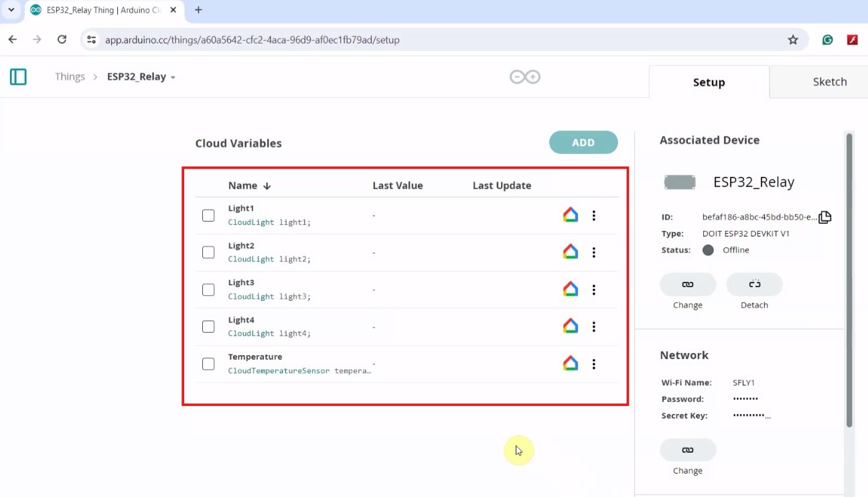Viewport: 868px width, 497px height.
Task: Open options menu for Light4 variable
Action: pyautogui.click(x=593, y=327)
